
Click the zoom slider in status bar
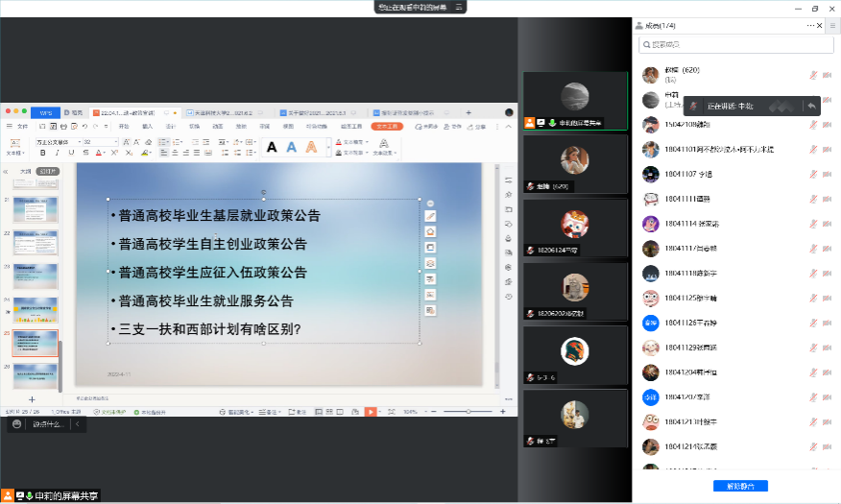coord(470,412)
